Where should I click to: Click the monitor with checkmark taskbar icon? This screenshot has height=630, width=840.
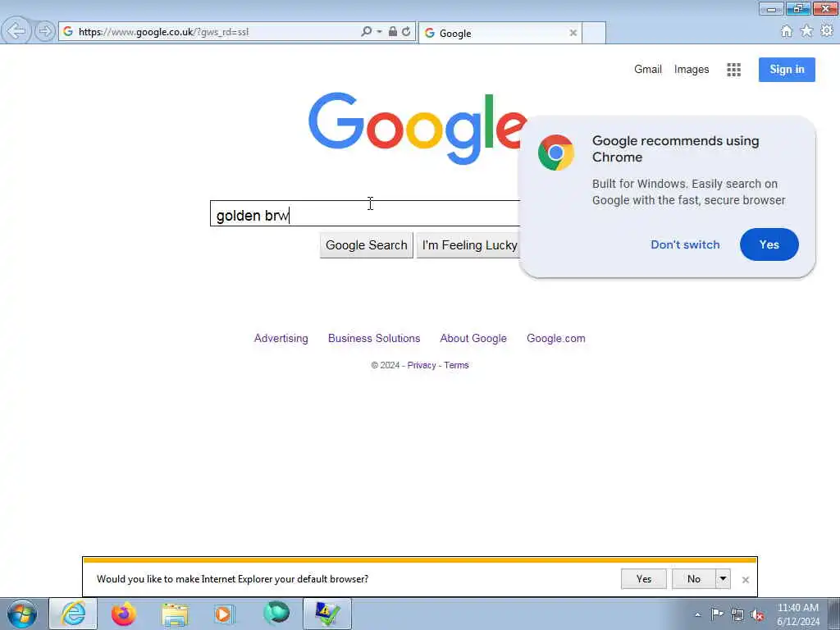(x=327, y=614)
